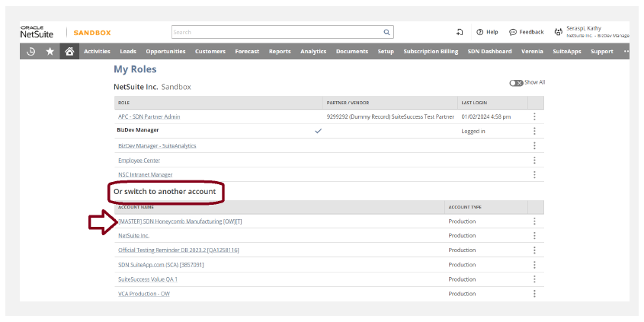The height and width of the screenshot is (322, 644).
Task: Open the Recent Records clock icon
Action: pos(30,51)
